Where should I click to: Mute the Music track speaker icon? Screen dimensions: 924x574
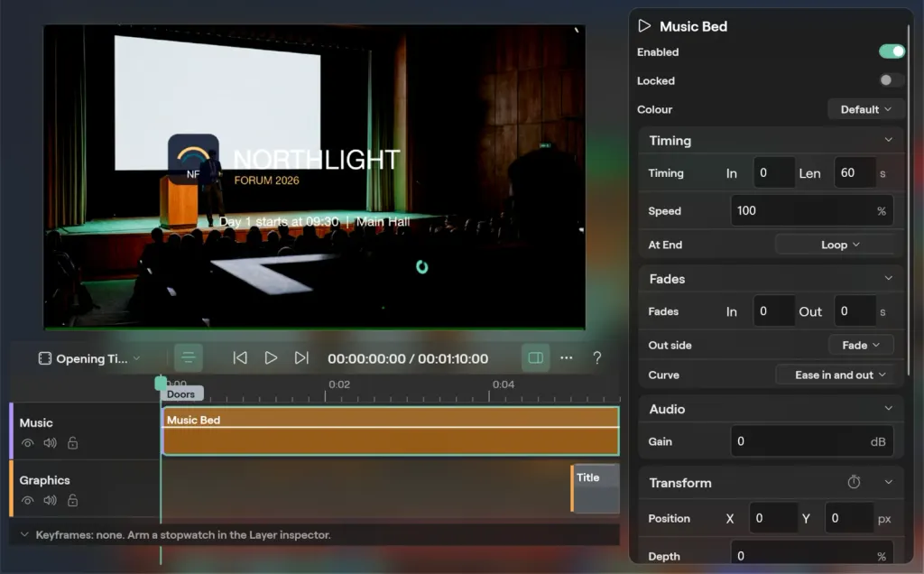point(51,442)
